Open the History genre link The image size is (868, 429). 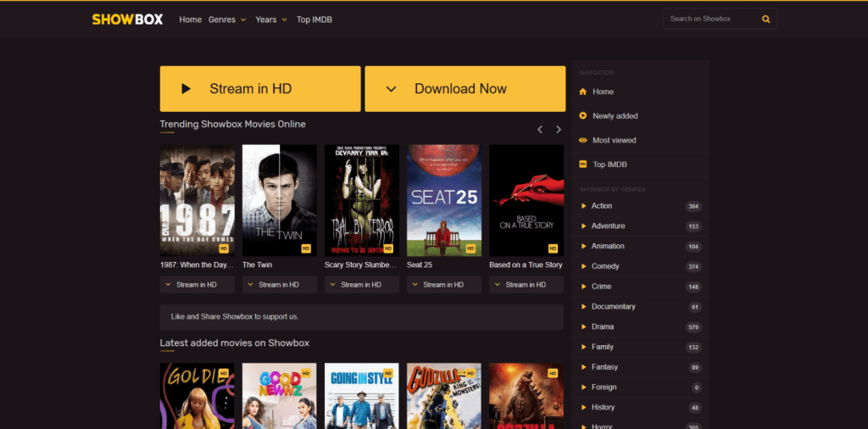pyautogui.click(x=603, y=407)
